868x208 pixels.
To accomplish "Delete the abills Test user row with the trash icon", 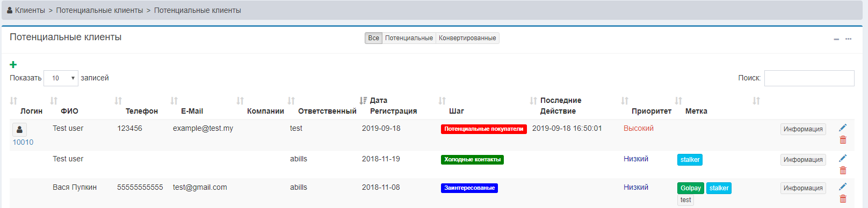I will [x=843, y=170].
